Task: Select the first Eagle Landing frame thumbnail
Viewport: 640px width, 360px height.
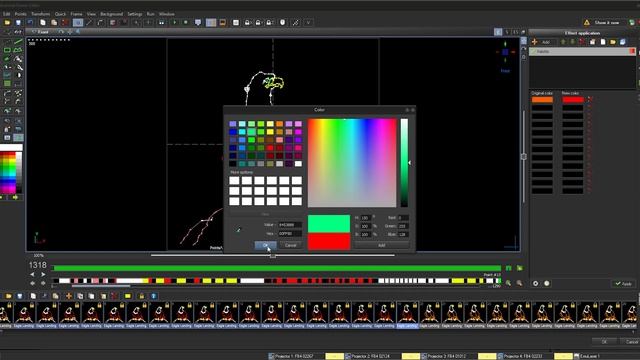Action: coord(6,315)
